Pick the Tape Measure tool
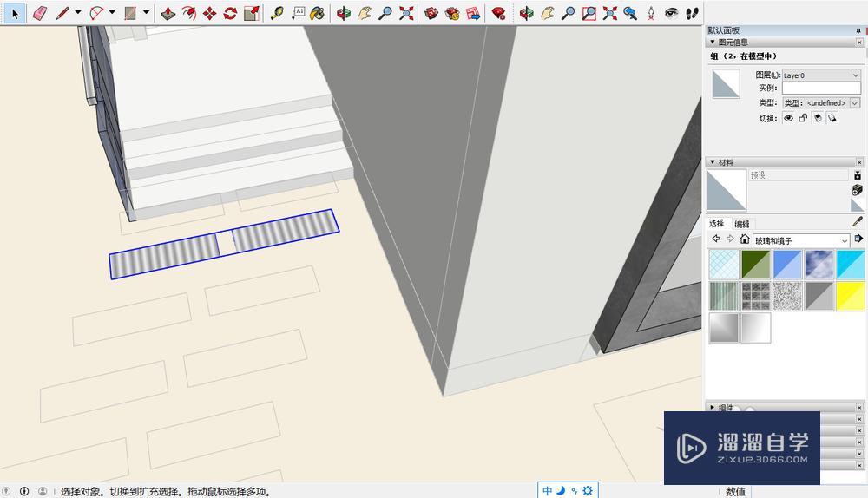The height and width of the screenshot is (498, 868). point(278,13)
